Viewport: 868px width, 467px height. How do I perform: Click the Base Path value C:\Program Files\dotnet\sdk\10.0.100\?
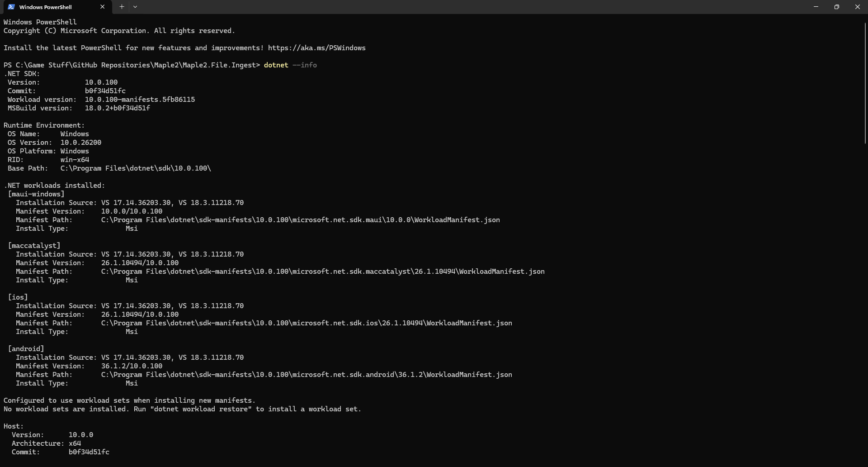tap(136, 168)
